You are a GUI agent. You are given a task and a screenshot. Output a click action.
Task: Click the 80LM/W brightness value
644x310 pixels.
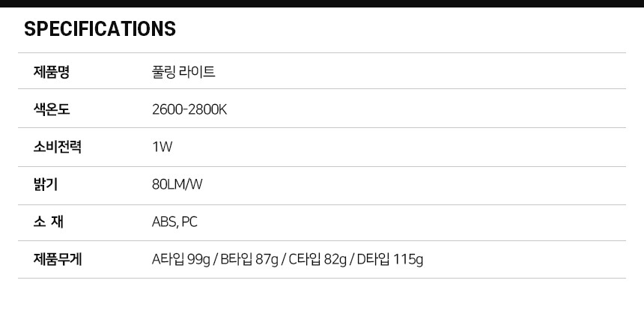[177, 184]
